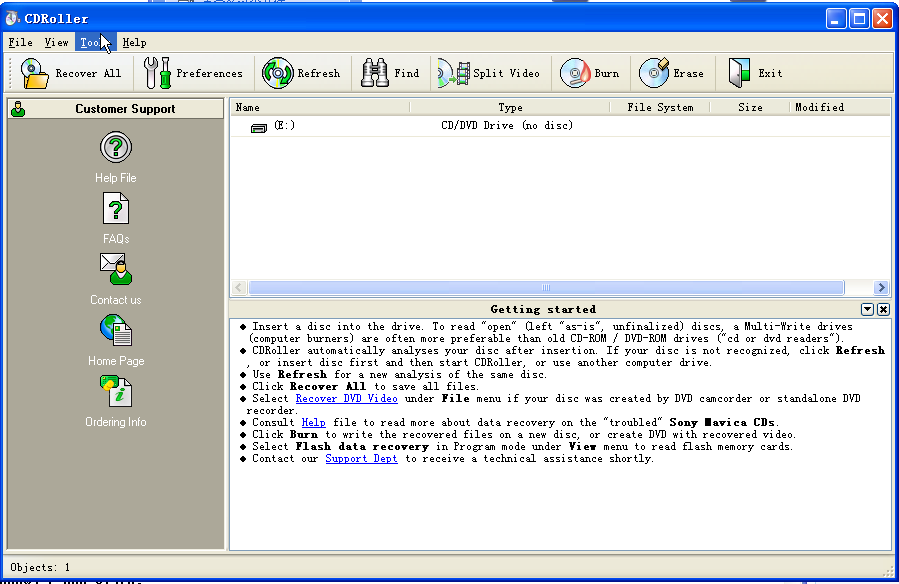The image size is (899, 584).
Task: Click the Refresh toolbar icon
Action: [x=277, y=73]
